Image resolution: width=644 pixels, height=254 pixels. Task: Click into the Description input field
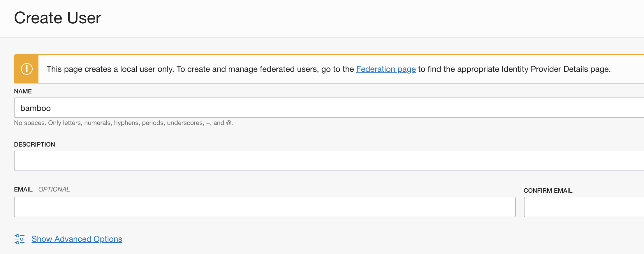[329, 161]
